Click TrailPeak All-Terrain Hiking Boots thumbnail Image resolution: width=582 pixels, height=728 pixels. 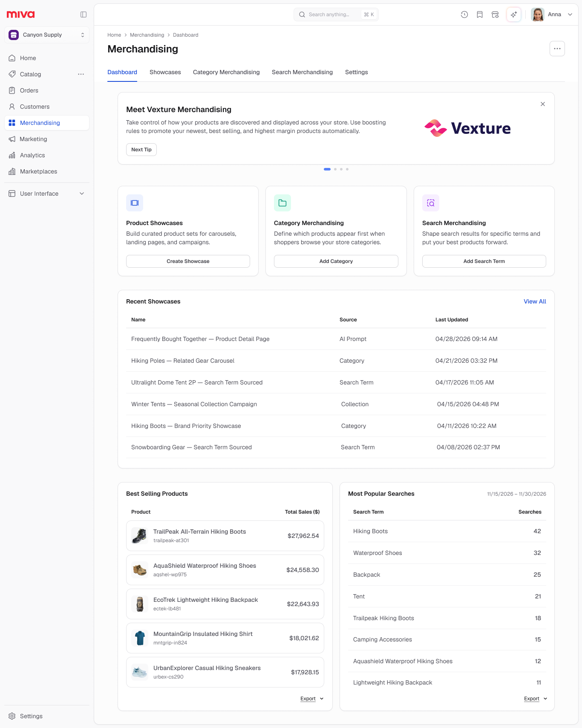tap(140, 536)
